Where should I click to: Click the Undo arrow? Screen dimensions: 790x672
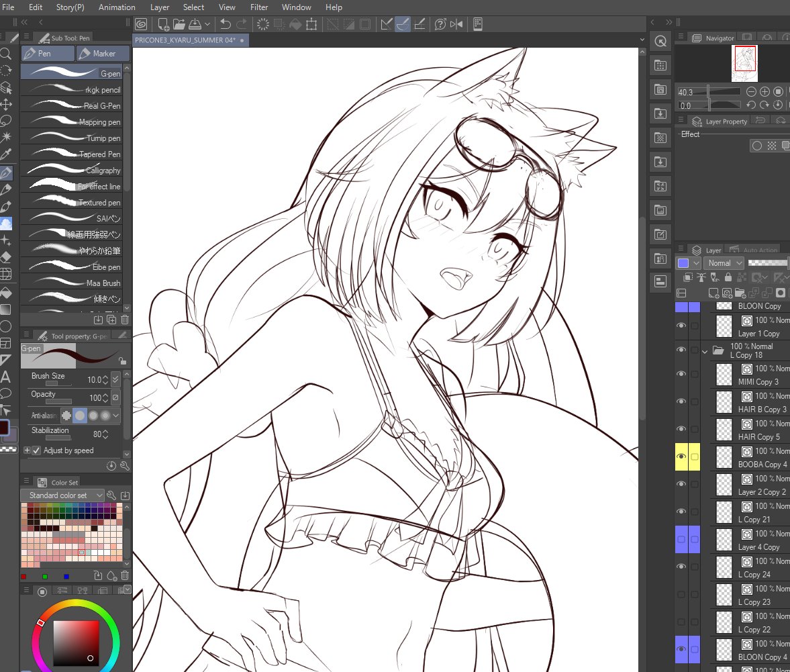[226, 24]
